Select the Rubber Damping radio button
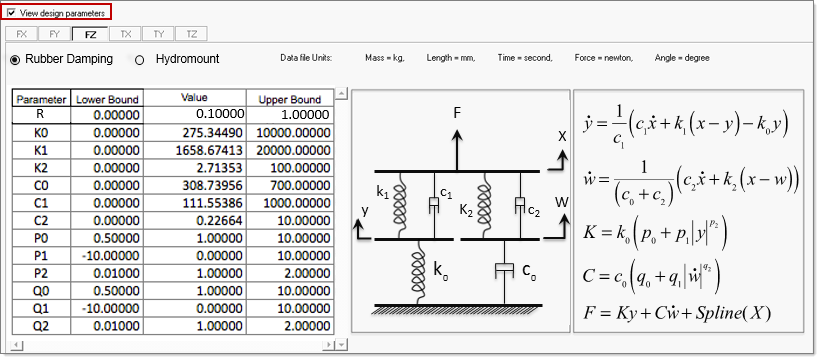820x360 pixels. (x=15, y=60)
